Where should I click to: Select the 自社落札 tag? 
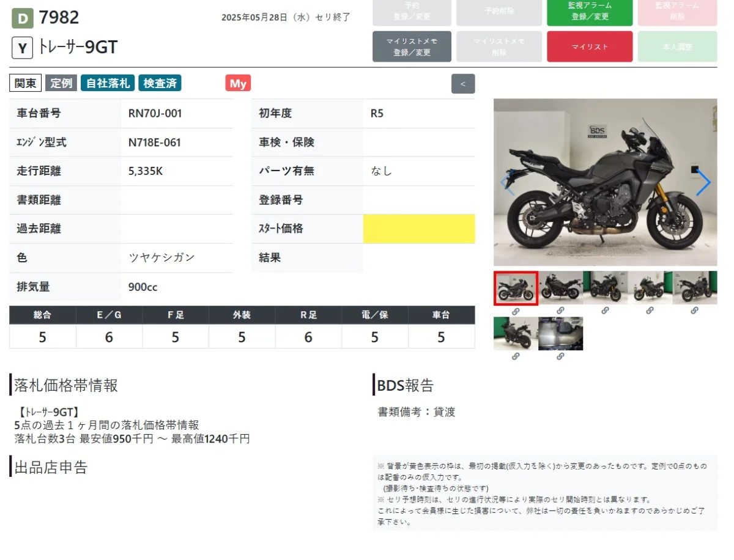[x=108, y=84]
